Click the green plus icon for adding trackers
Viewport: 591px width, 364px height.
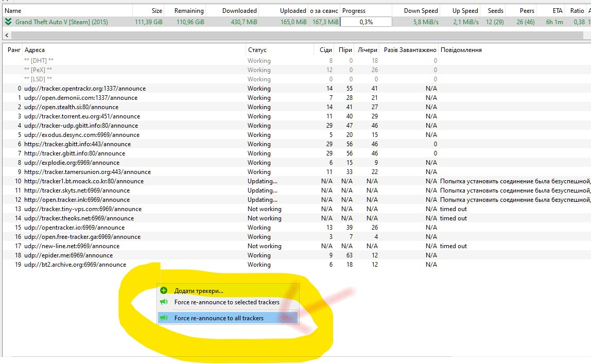pyautogui.click(x=164, y=291)
